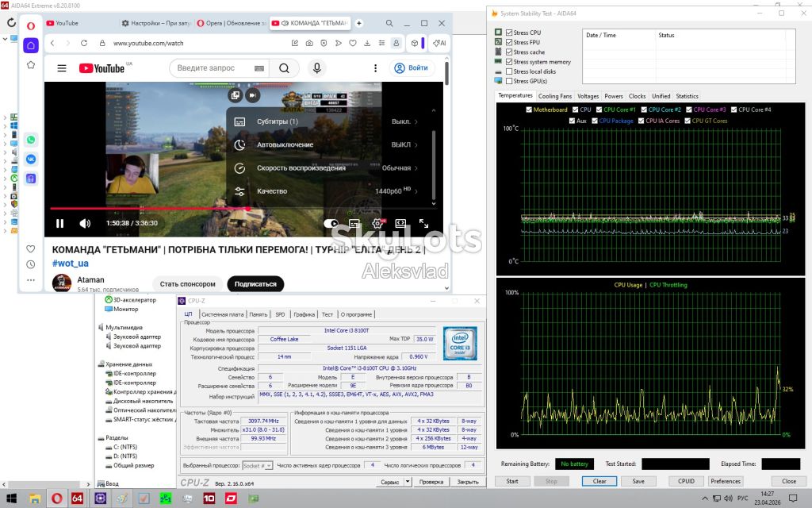Click the YouTube player settings gear
The height and width of the screenshot is (508, 812).
(377, 223)
